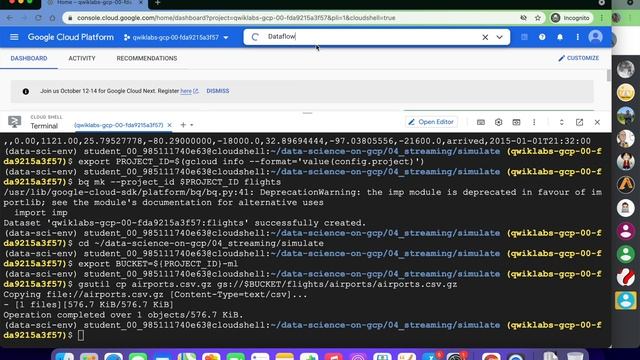
Task: Click the 'successfully created' dataset message line
Action: pyautogui.click(x=184, y=223)
